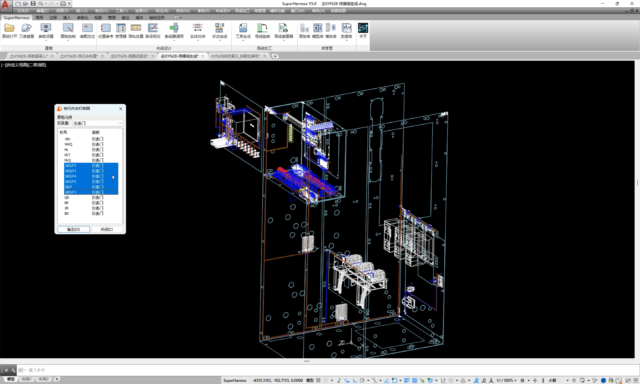
Task: Select the green connector icon in wiring design group
Action: coord(174,28)
